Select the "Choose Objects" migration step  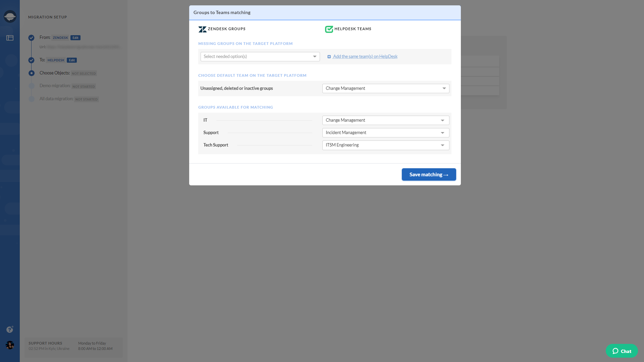tap(55, 73)
